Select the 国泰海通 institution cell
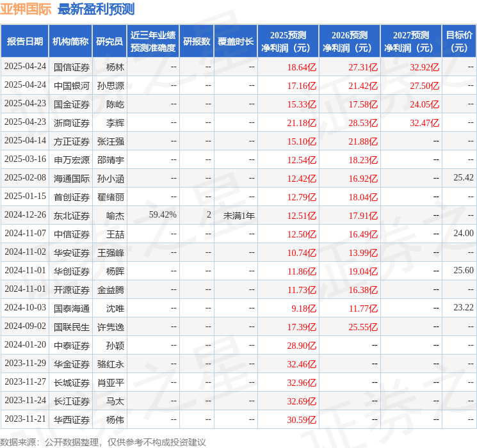477x448 pixels. (72, 308)
